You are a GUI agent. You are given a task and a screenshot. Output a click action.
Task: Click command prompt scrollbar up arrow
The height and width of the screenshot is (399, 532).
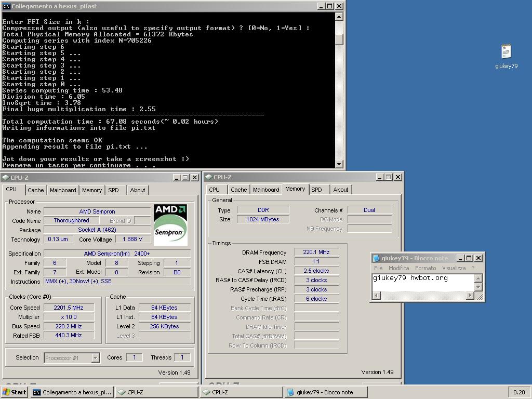339,16
